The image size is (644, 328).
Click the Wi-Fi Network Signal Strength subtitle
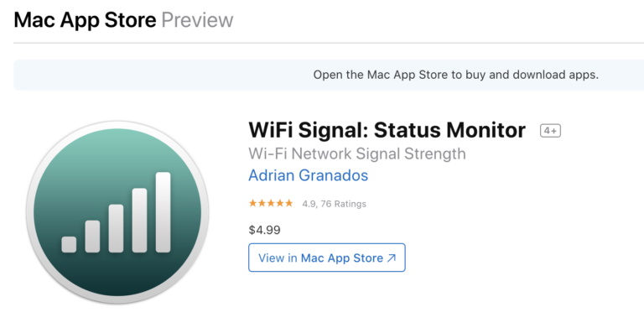357,154
